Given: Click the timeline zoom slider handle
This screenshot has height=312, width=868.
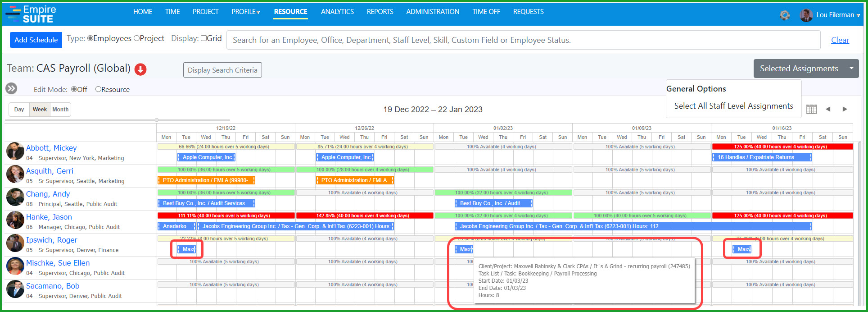Looking at the screenshot, I should (x=157, y=120).
